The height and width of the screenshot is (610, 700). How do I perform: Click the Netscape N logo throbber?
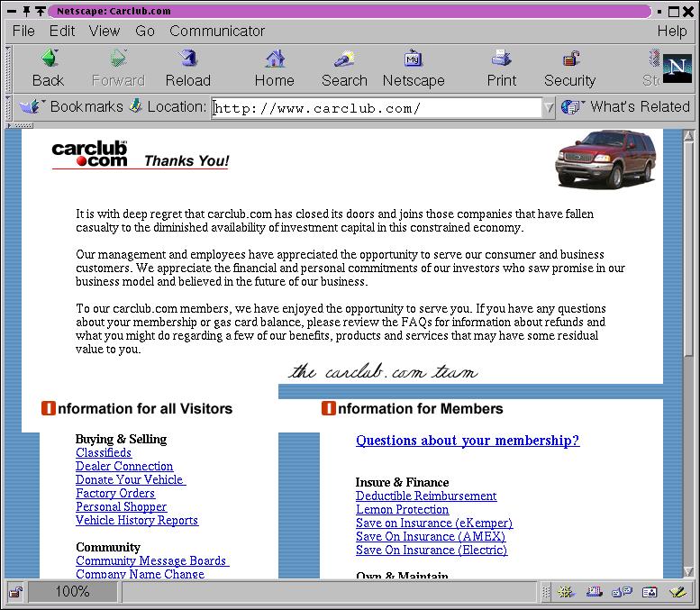677,68
